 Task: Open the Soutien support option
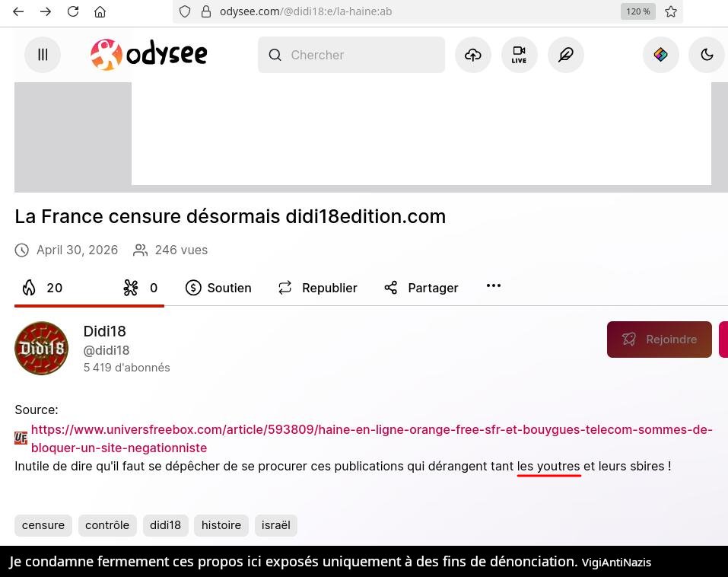(218, 288)
